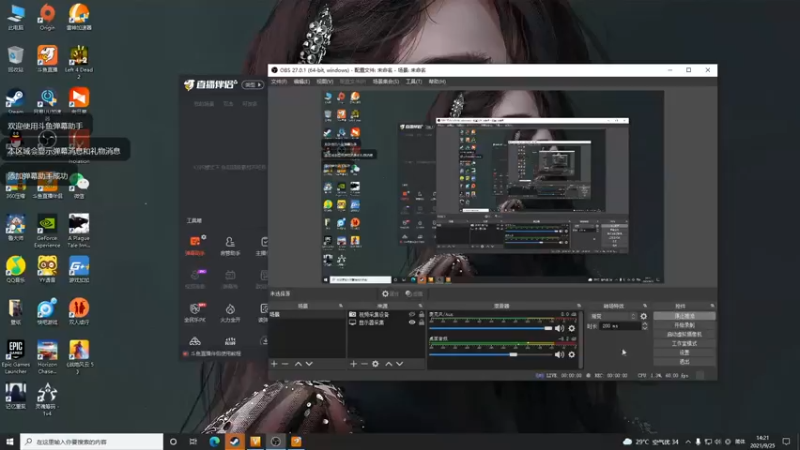The image size is (800, 450).
Task: Open gear settings for the 桌面音频 audio channel
Action: pos(571,355)
